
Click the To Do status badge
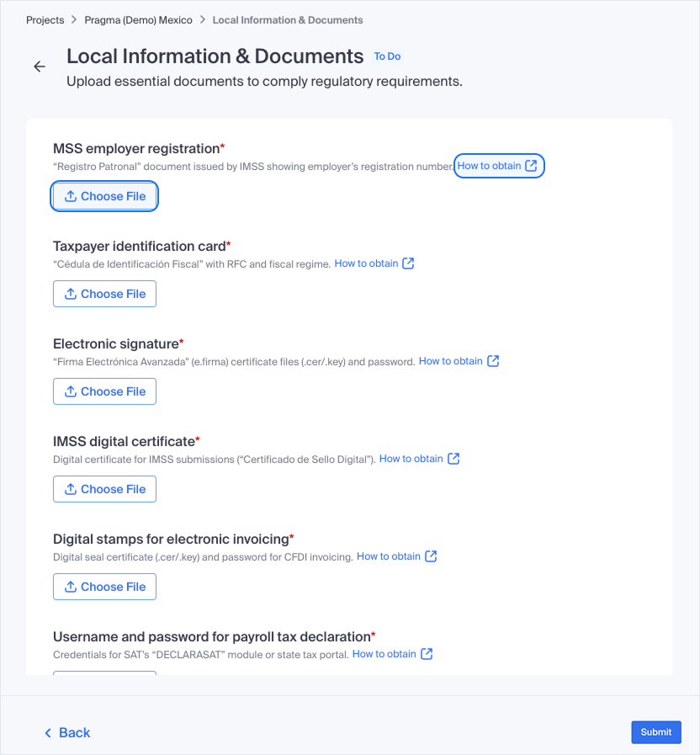pyautogui.click(x=387, y=56)
